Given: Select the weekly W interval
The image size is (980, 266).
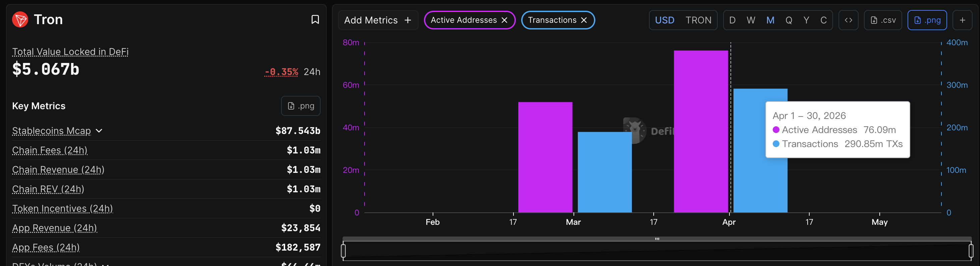Looking at the screenshot, I should (751, 20).
